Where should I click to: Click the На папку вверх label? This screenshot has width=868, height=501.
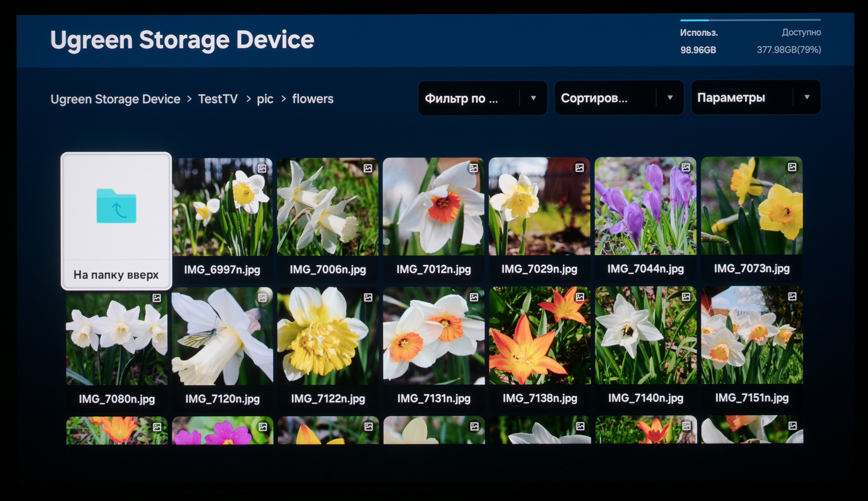[116, 275]
